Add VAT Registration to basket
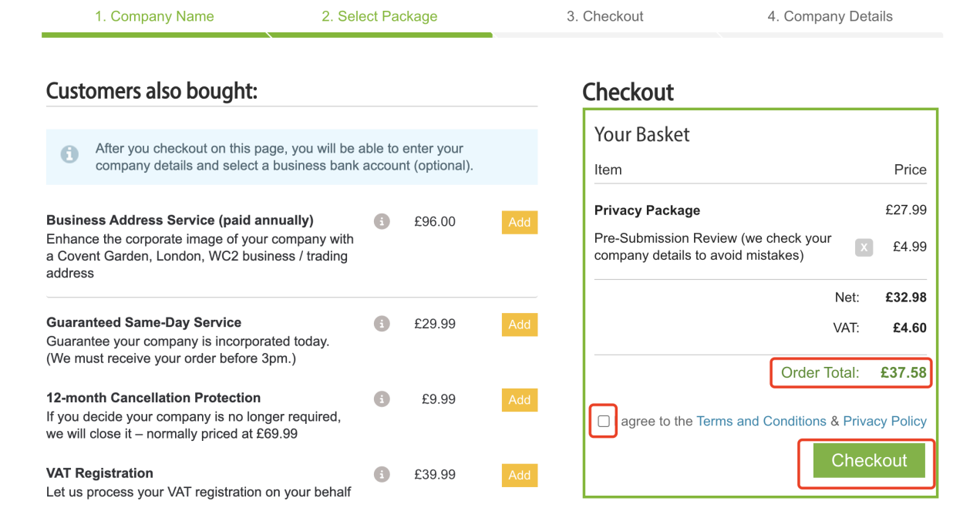 click(x=520, y=475)
